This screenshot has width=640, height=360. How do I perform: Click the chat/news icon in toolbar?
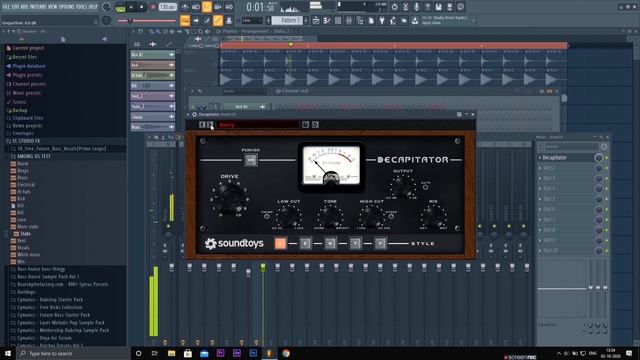point(460,7)
